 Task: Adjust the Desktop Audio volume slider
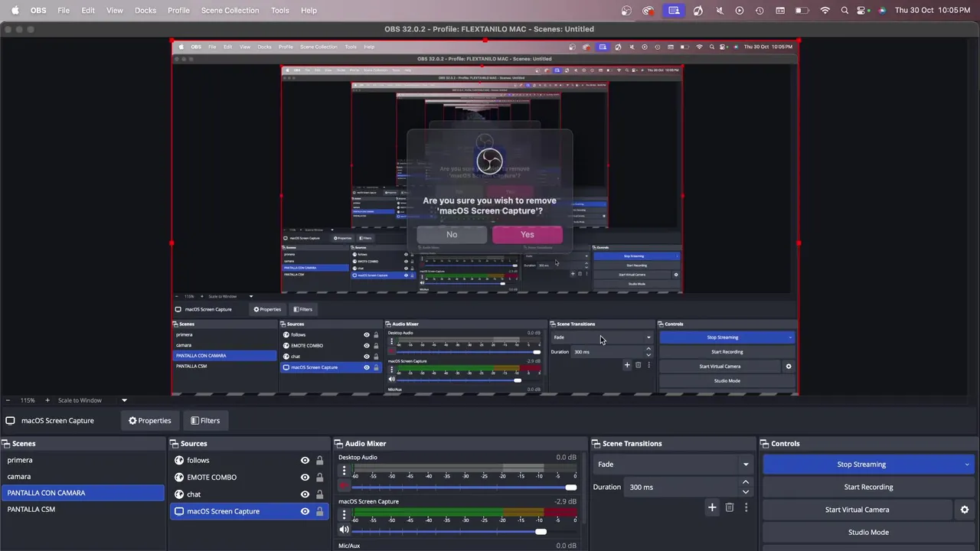(x=464, y=487)
